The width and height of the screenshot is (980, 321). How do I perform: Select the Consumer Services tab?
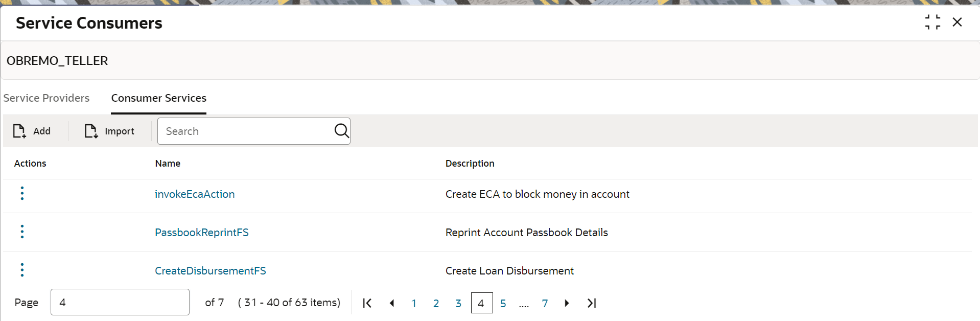tap(159, 98)
